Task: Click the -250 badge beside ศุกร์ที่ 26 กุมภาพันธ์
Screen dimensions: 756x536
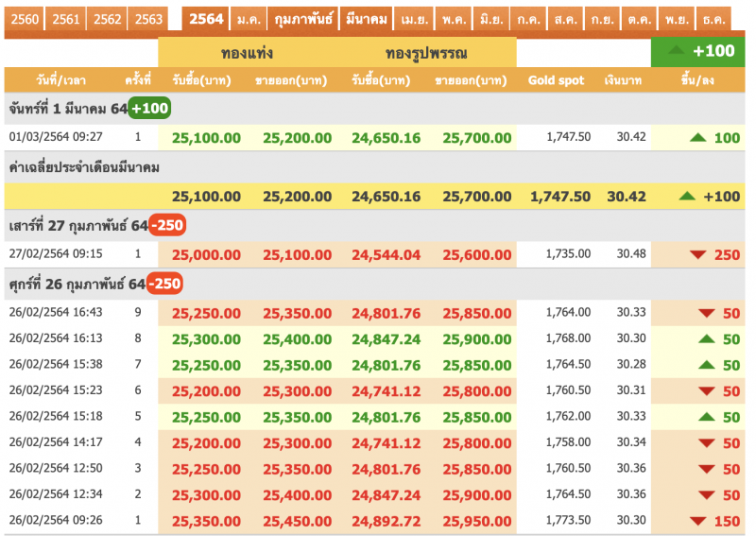Action: click(164, 284)
